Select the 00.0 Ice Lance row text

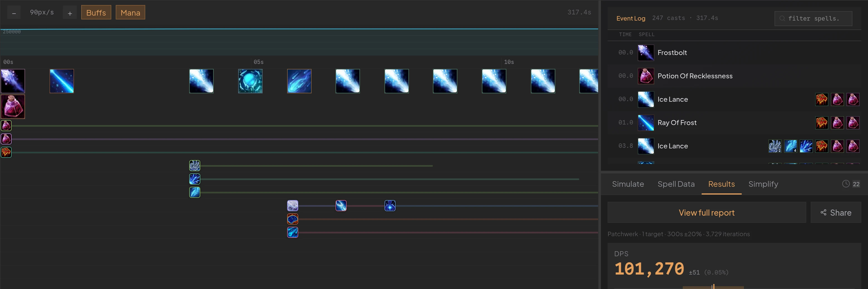pyautogui.click(x=673, y=99)
